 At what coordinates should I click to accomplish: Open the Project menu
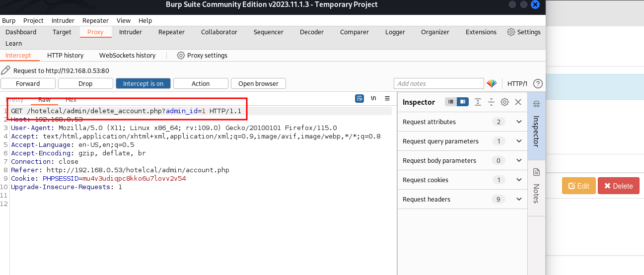(x=34, y=20)
